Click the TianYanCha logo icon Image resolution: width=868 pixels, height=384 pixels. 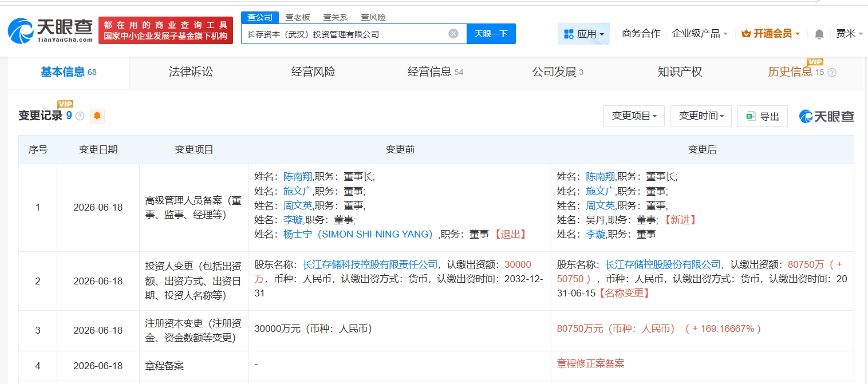21,30
